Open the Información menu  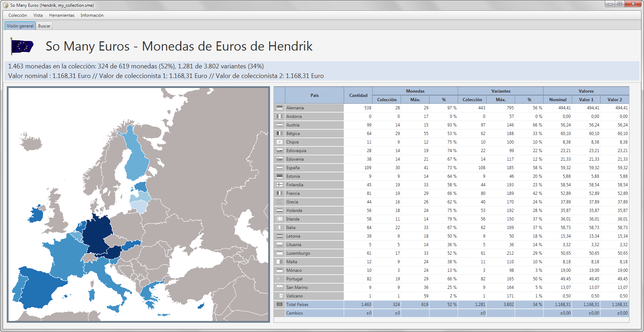[x=92, y=15]
